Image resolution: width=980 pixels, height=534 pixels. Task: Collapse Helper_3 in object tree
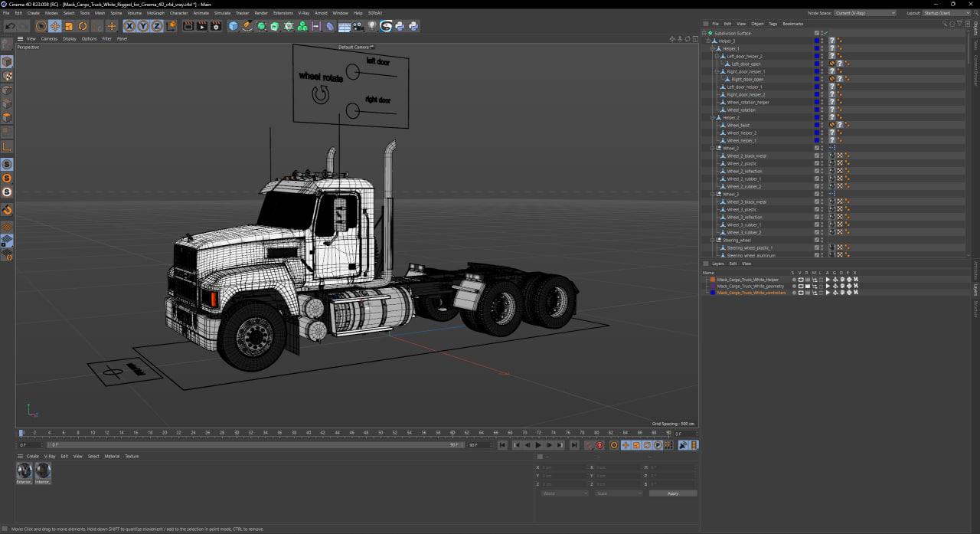point(708,41)
